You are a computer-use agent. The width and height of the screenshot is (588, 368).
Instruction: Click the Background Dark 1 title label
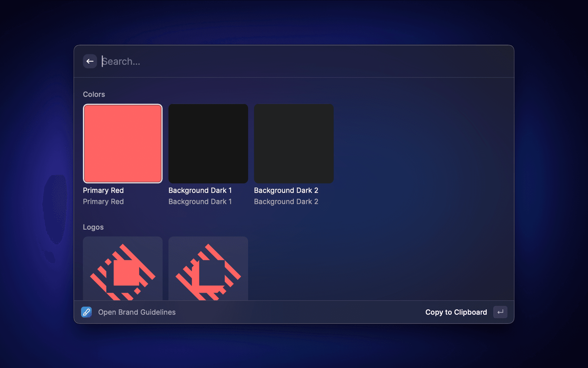click(x=200, y=190)
